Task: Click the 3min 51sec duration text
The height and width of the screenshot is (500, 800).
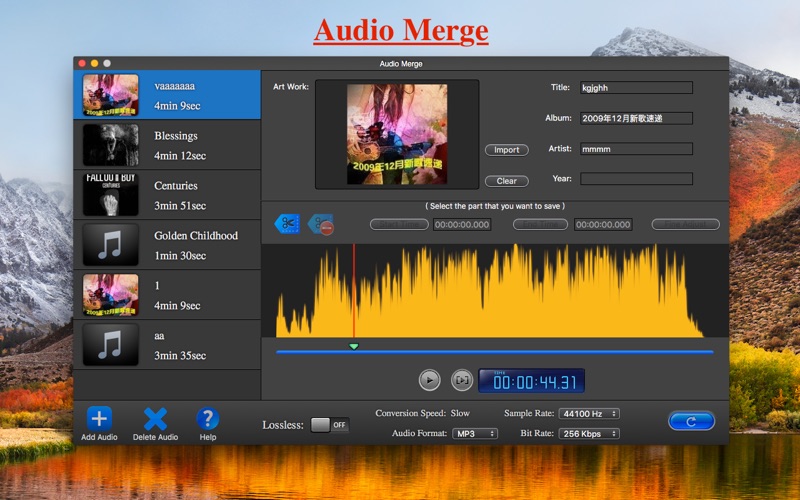Action: click(x=180, y=206)
